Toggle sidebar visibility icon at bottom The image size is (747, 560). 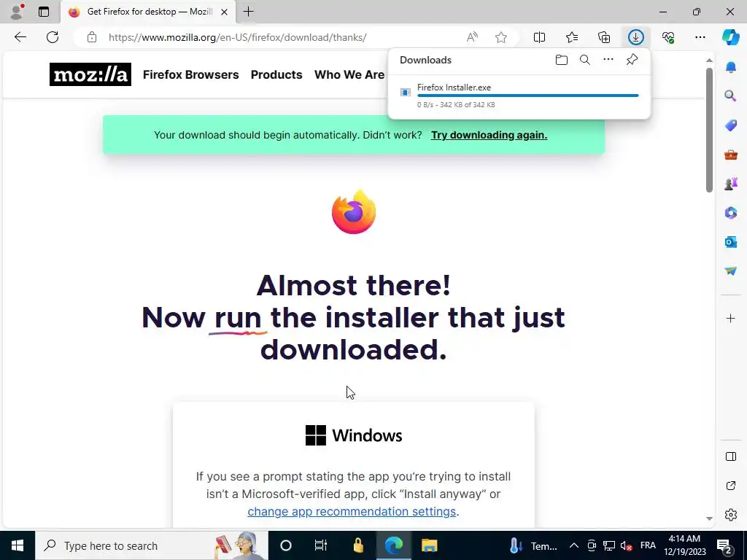pyautogui.click(x=730, y=456)
